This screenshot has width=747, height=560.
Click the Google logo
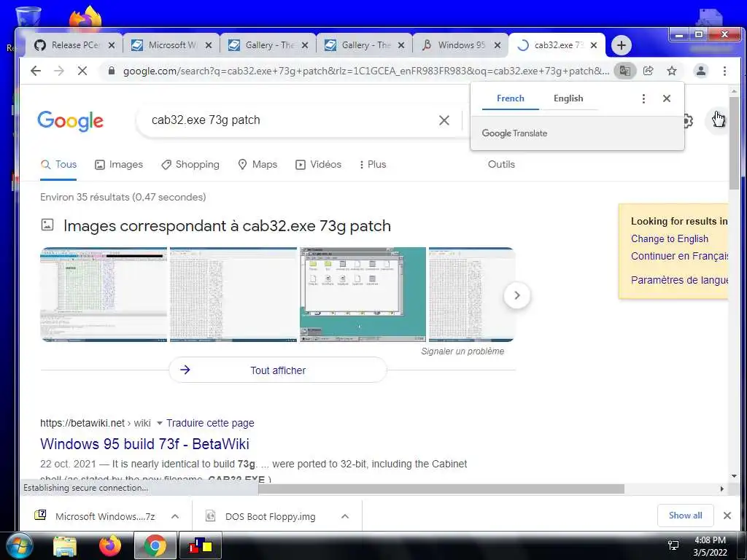[70, 120]
